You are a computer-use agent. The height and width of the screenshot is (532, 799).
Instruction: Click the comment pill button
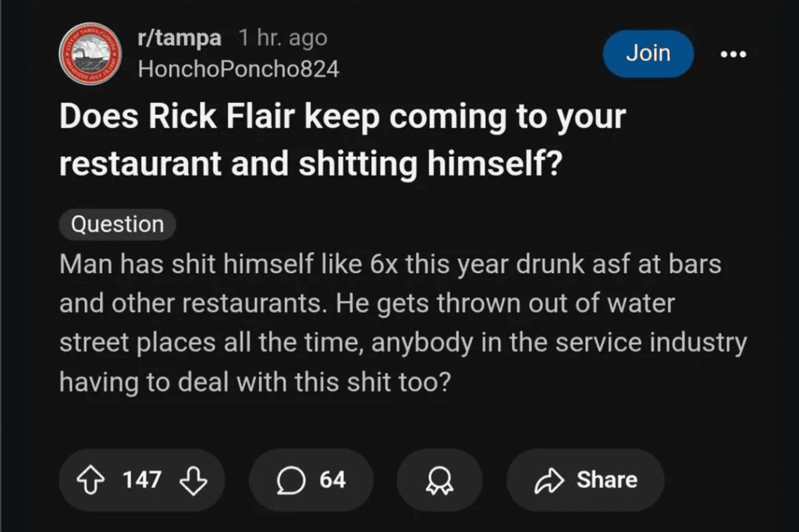point(311,481)
